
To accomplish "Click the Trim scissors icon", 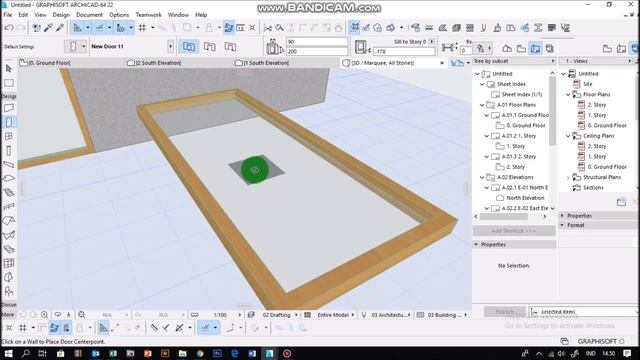I will pos(268,28).
